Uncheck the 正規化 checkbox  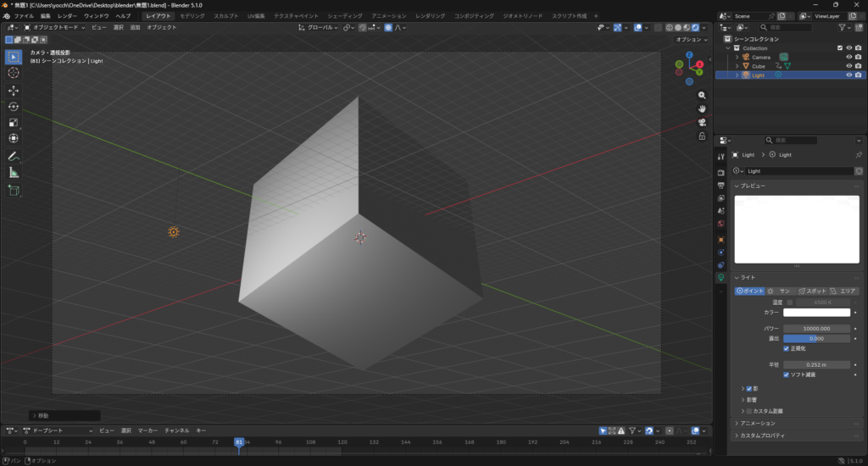(x=787, y=348)
